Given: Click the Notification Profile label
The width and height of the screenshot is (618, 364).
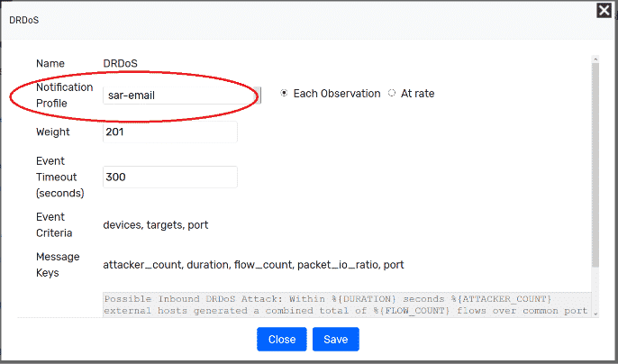Looking at the screenshot, I should point(65,95).
